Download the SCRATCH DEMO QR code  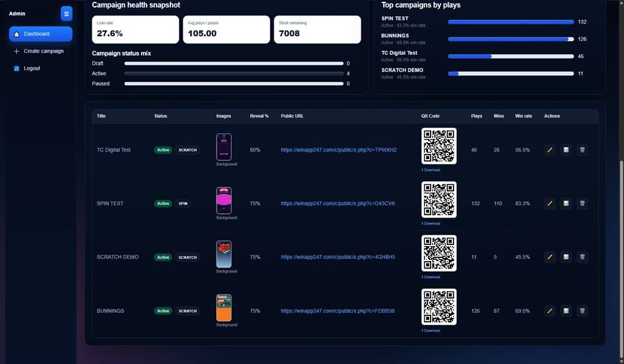click(x=431, y=277)
